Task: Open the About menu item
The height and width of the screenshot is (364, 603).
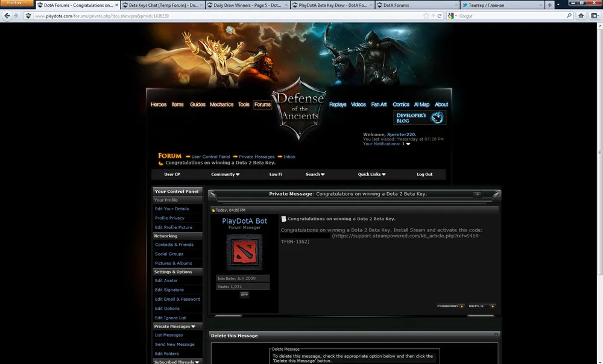Action: point(441,104)
